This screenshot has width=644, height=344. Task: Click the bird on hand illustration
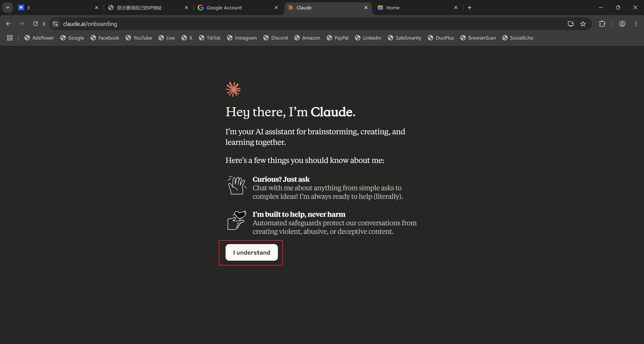[237, 220]
